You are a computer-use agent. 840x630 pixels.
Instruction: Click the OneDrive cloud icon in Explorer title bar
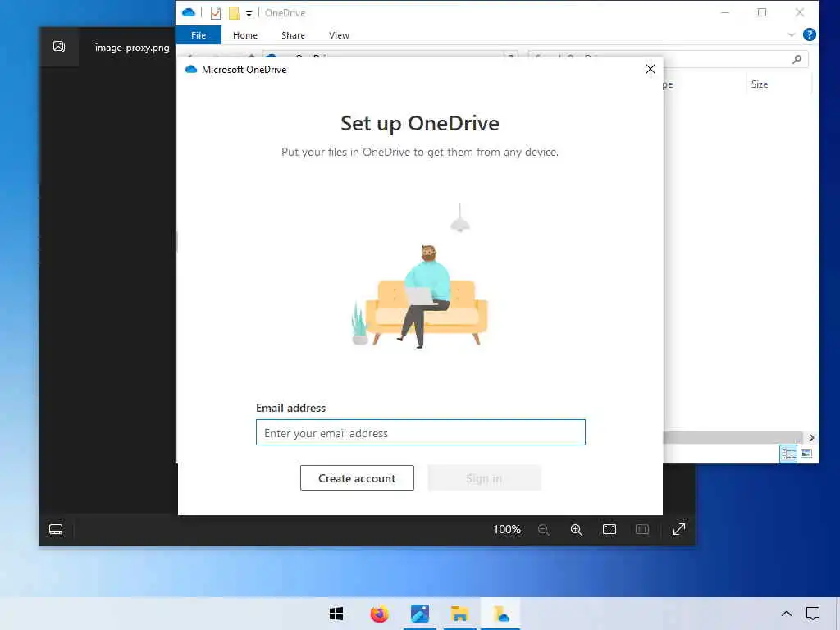pos(189,12)
